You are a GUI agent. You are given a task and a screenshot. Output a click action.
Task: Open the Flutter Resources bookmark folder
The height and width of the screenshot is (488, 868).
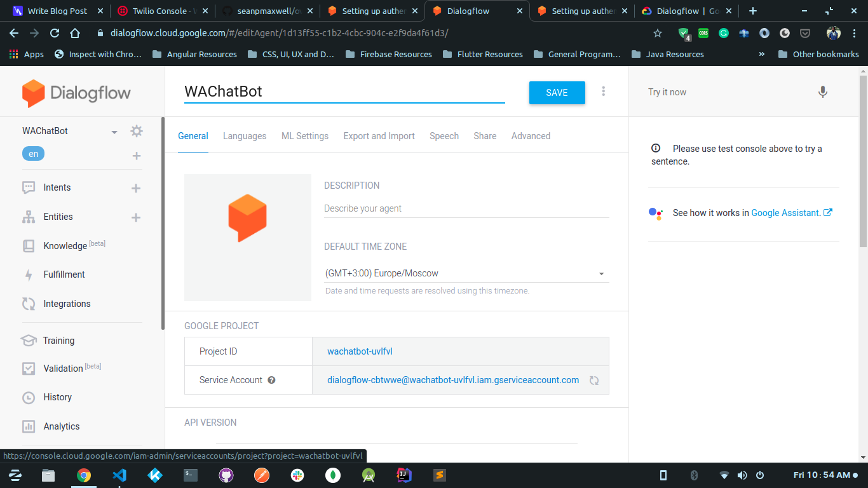point(483,54)
